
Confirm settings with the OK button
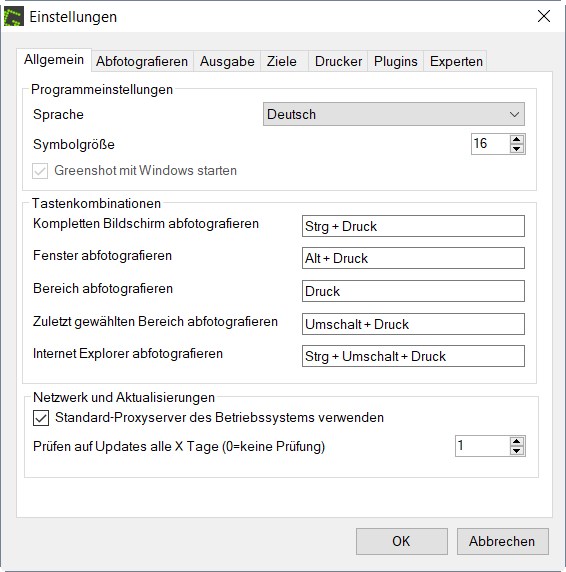point(402,541)
